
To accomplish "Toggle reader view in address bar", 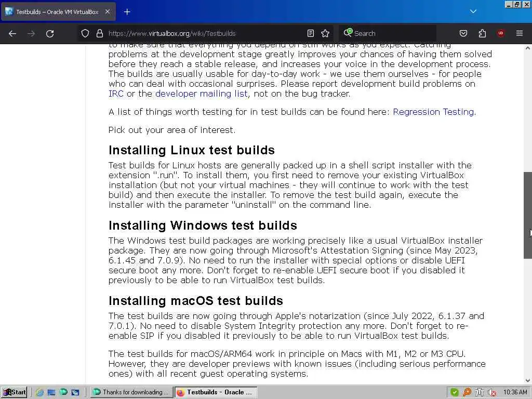I will [311, 33].
